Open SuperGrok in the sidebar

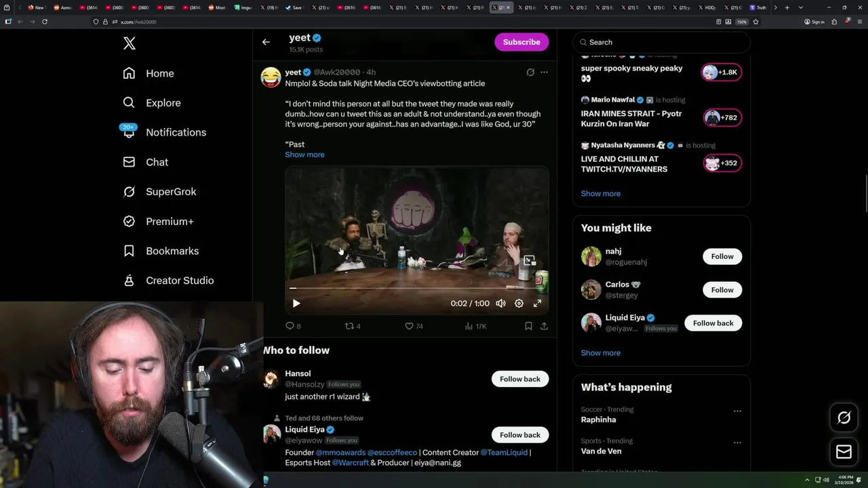coord(160,192)
